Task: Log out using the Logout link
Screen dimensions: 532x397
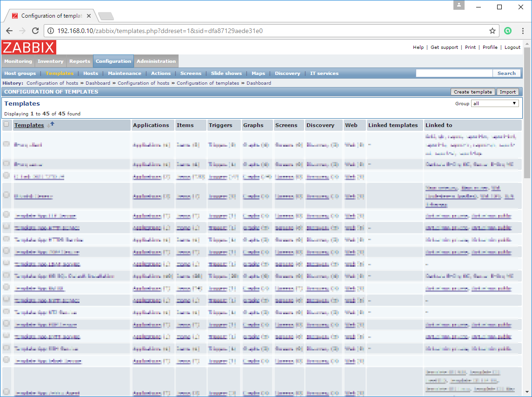Action: (x=512, y=47)
